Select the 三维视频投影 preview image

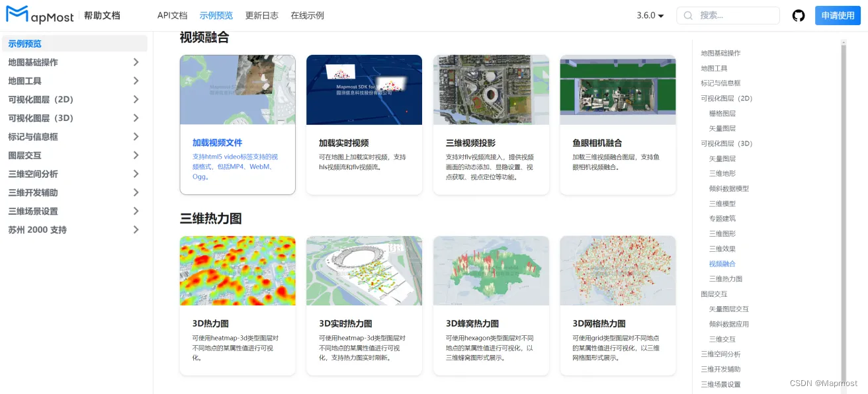click(491, 90)
